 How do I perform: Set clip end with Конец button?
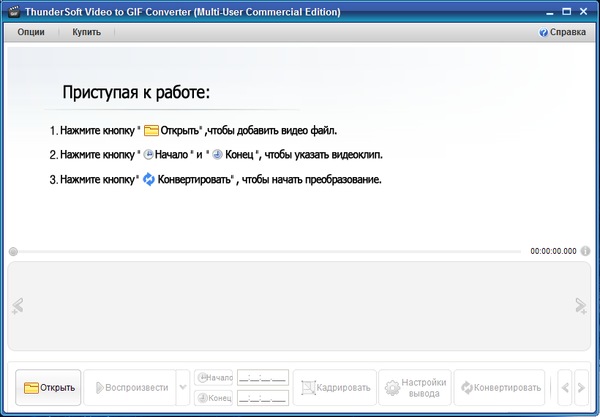coord(214,397)
